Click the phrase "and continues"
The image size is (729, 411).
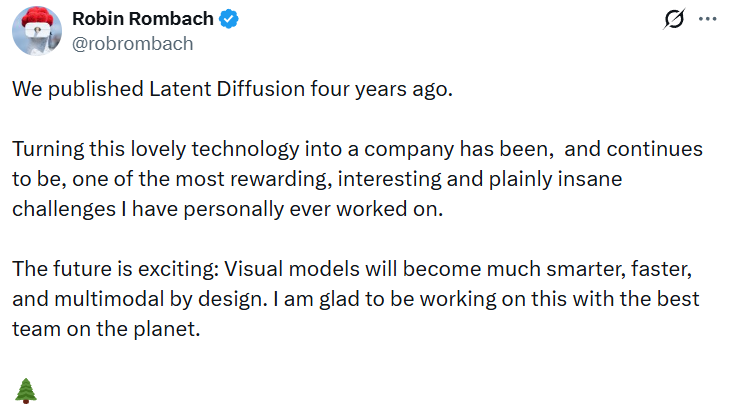pos(633,149)
